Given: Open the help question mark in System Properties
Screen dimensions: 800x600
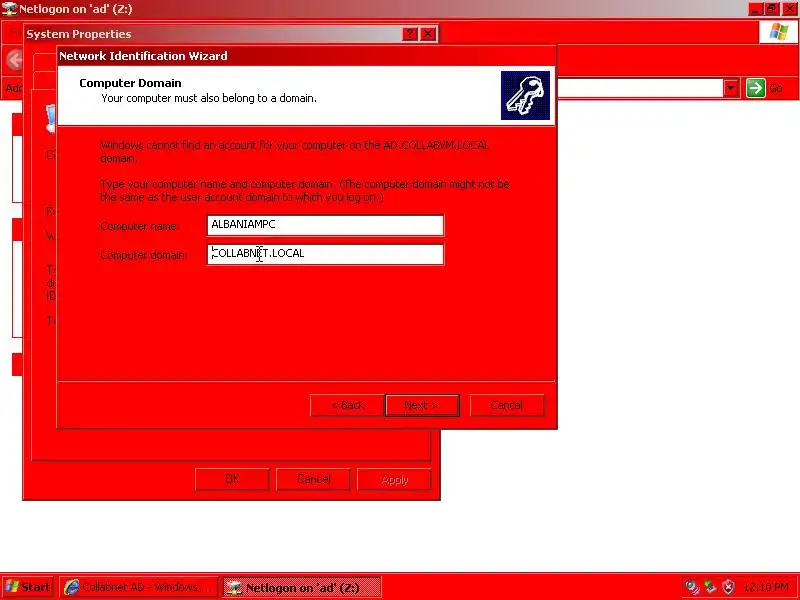Looking at the screenshot, I should pyautogui.click(x=410, y=34).
